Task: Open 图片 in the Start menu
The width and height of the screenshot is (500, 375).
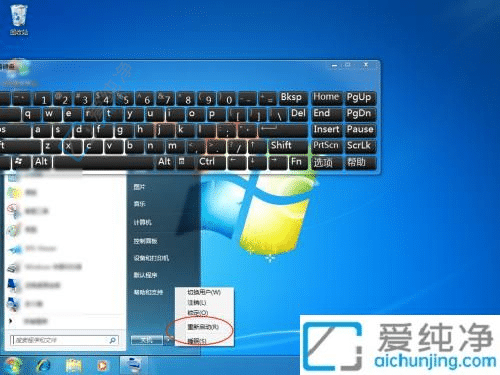Action: [139, 187]
